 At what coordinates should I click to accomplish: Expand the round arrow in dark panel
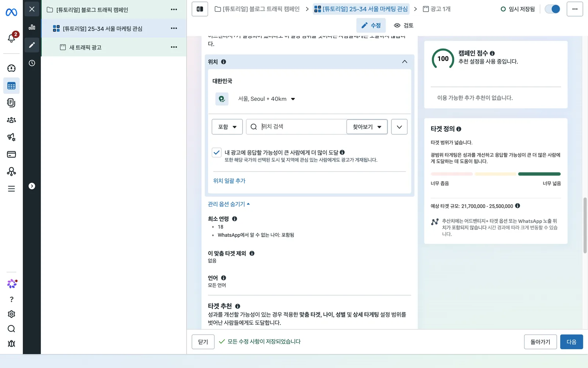tap(32, 186)
